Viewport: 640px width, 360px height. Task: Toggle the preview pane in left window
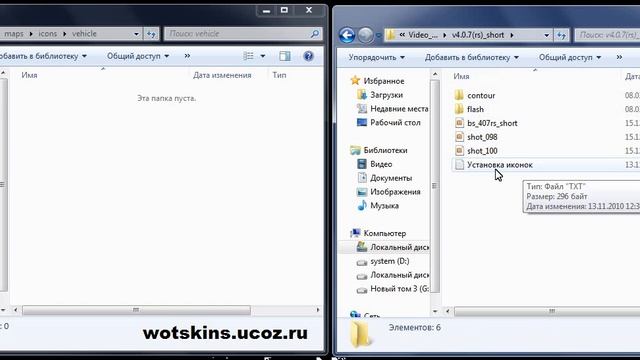(x=285, y=56)
